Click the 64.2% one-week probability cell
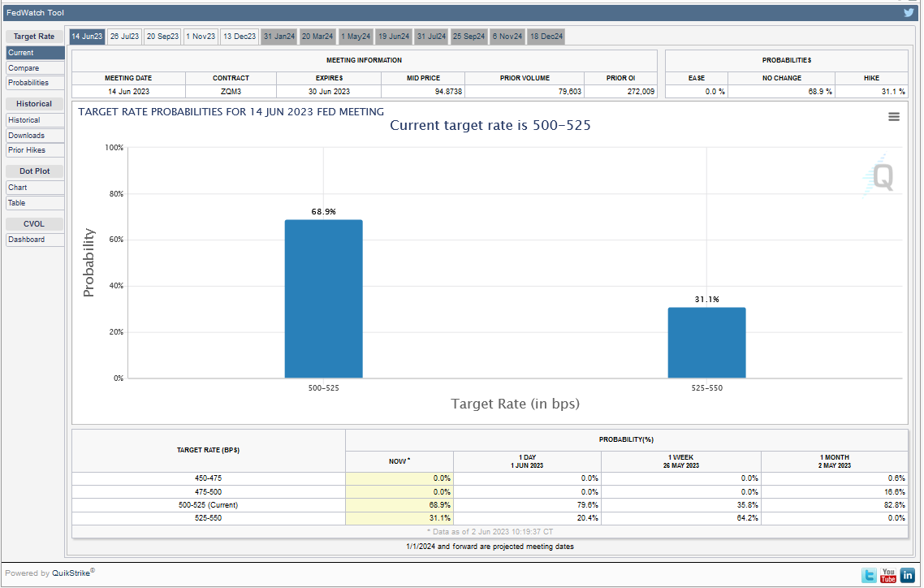The width and height of the screenshot is (924, 588). tap(681, 518)
